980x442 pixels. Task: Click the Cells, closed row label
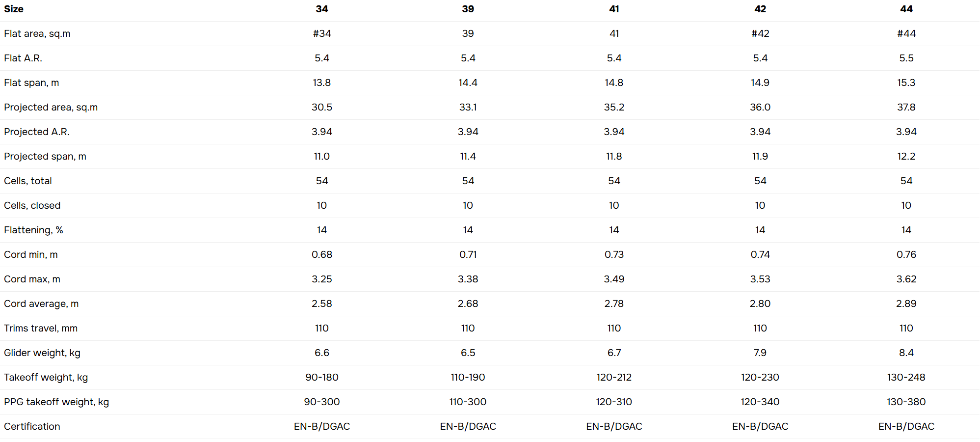tap(32, 205)
